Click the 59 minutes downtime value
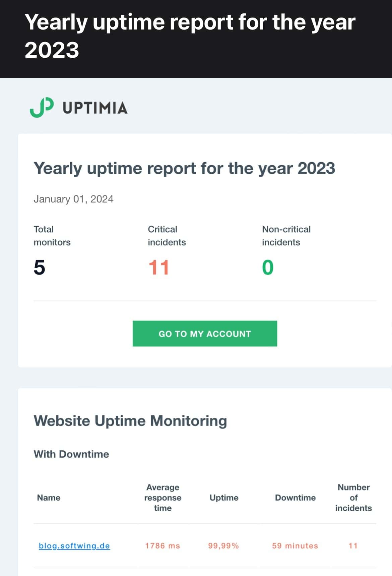 (x=295, y=545)
